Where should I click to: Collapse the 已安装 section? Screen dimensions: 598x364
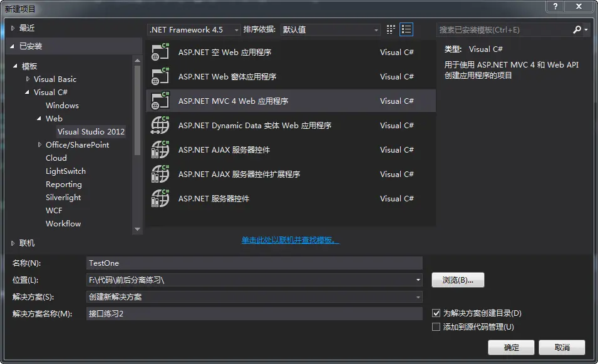click(x=12, y=46)
